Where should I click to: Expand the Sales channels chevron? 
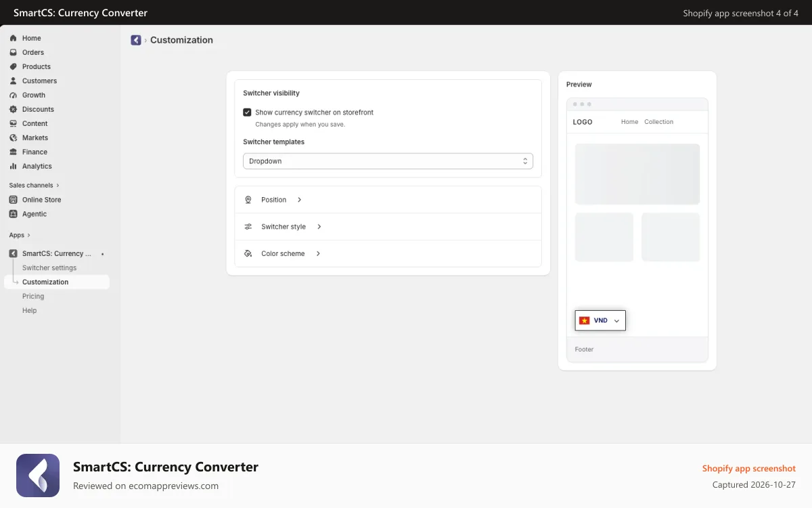(x=58, y=185)
